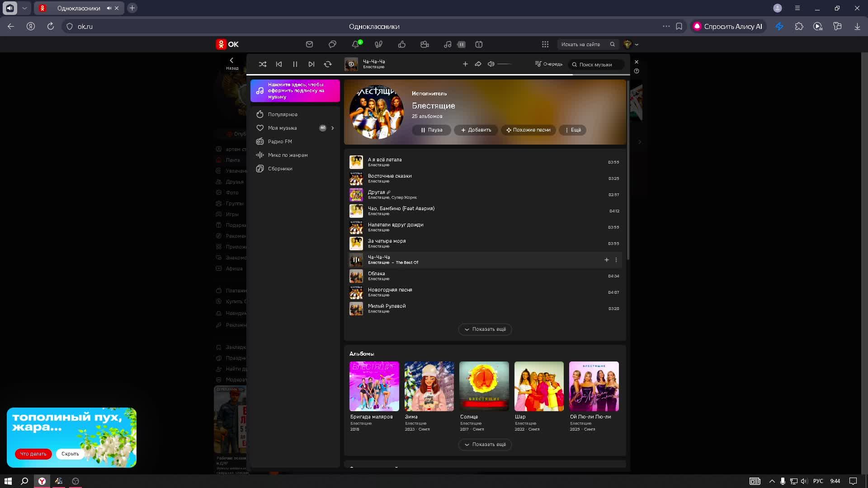Open the tab list dropdown in browser

pyautogui.click(x=24, y=8)
